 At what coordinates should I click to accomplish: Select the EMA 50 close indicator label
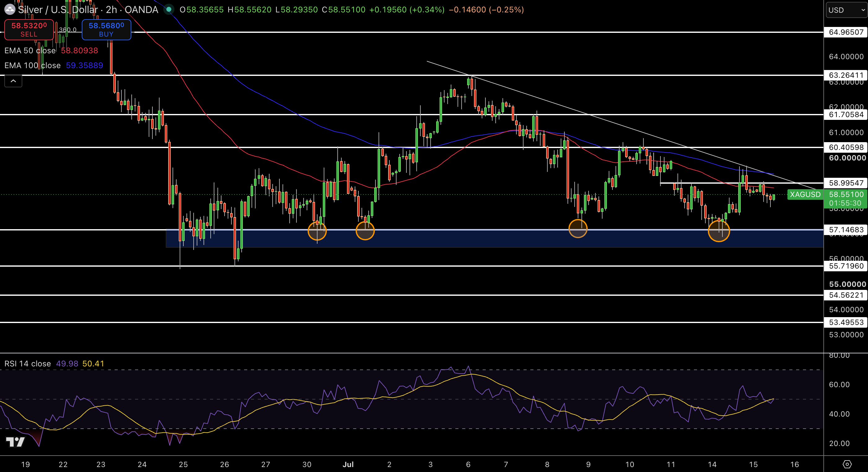[30, 50]
